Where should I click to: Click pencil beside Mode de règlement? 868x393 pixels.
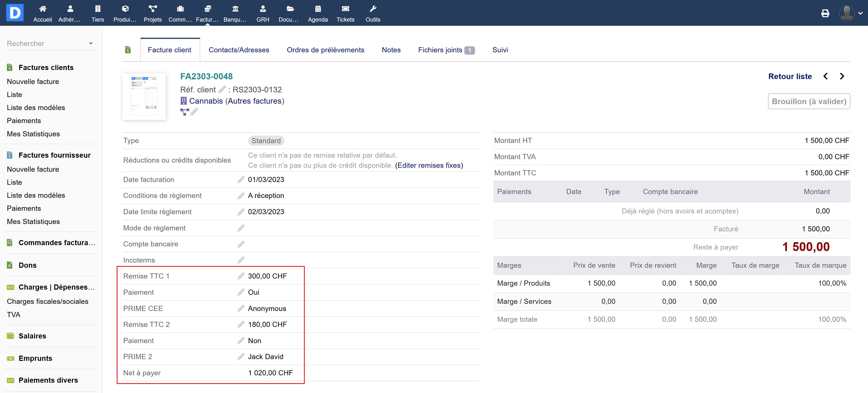[241, 228]
